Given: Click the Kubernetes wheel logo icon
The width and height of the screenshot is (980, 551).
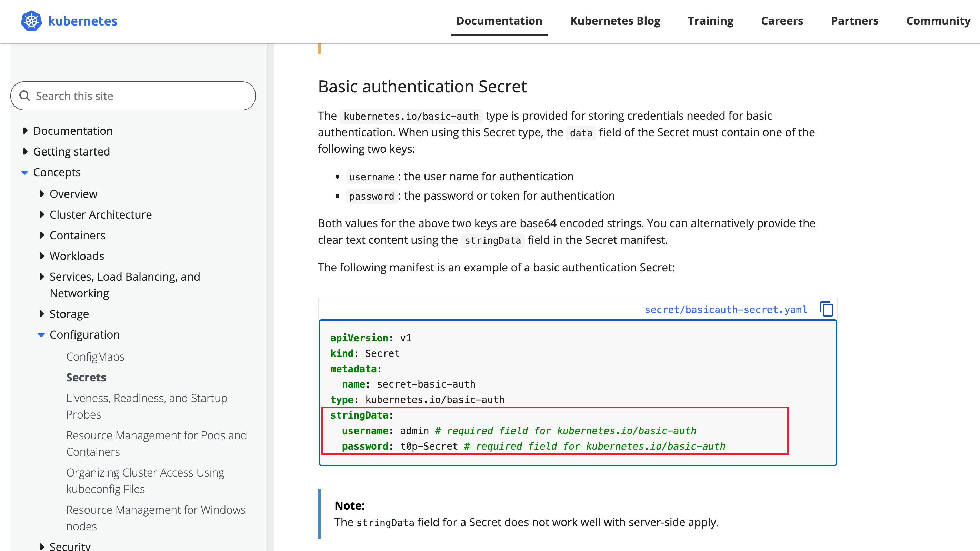Looking at the screenshot, I should [31, 21].
